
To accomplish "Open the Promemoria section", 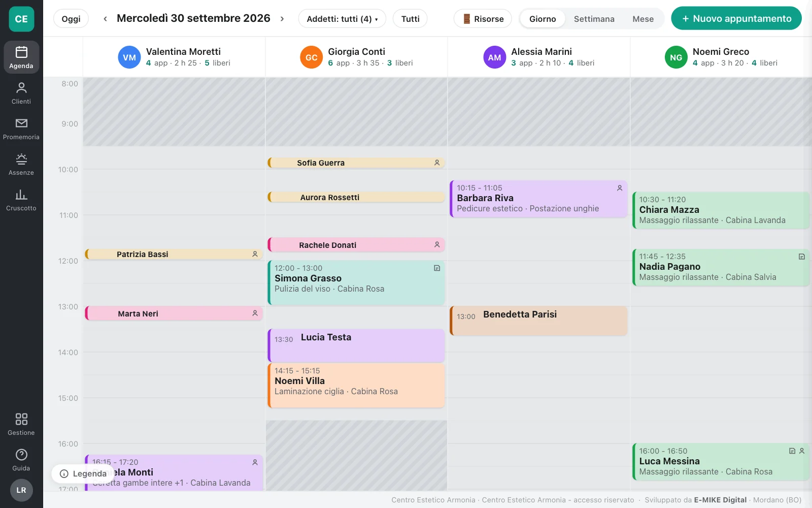I will [x=21, y=129].
